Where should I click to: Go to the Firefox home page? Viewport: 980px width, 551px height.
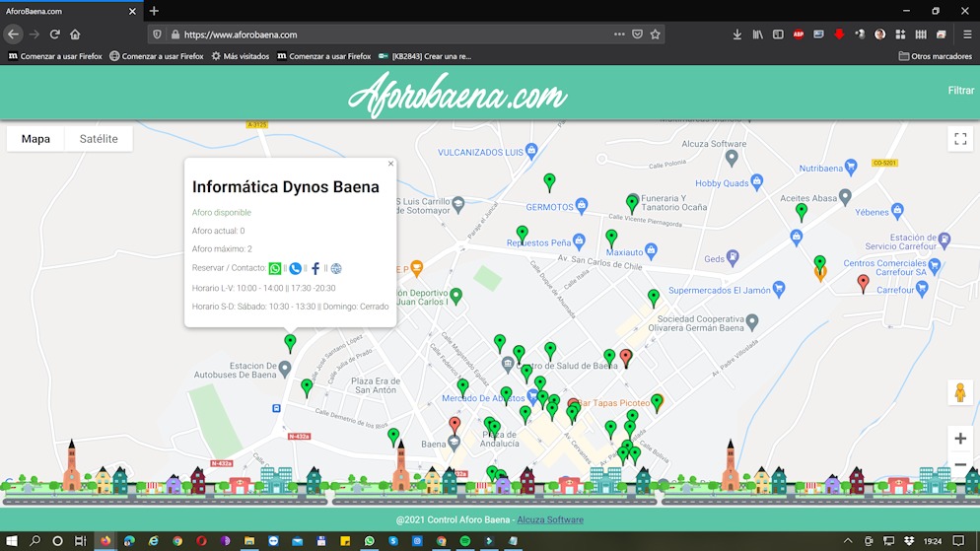click(x=75, y=34)
